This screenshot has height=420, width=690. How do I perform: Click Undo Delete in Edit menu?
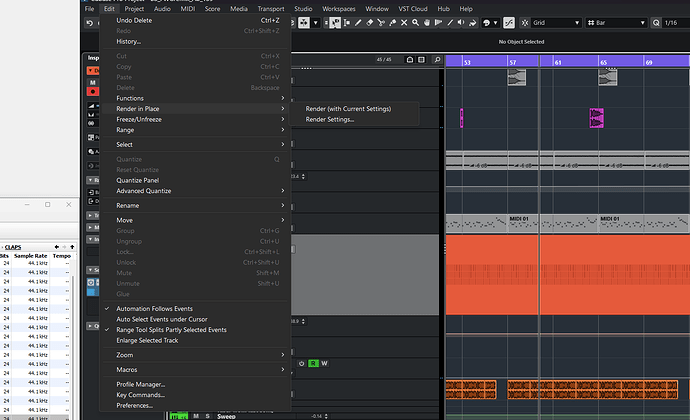(x=136, y=20)
